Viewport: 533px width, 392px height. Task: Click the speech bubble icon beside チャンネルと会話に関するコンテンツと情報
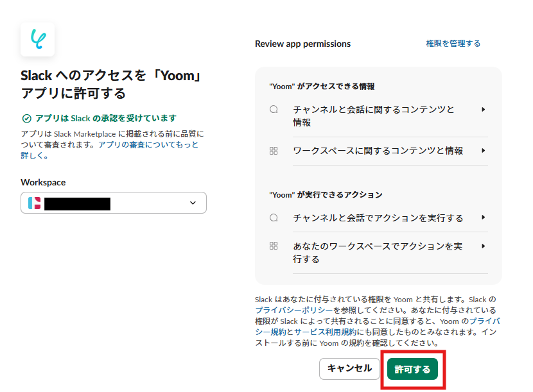[274, 110]
